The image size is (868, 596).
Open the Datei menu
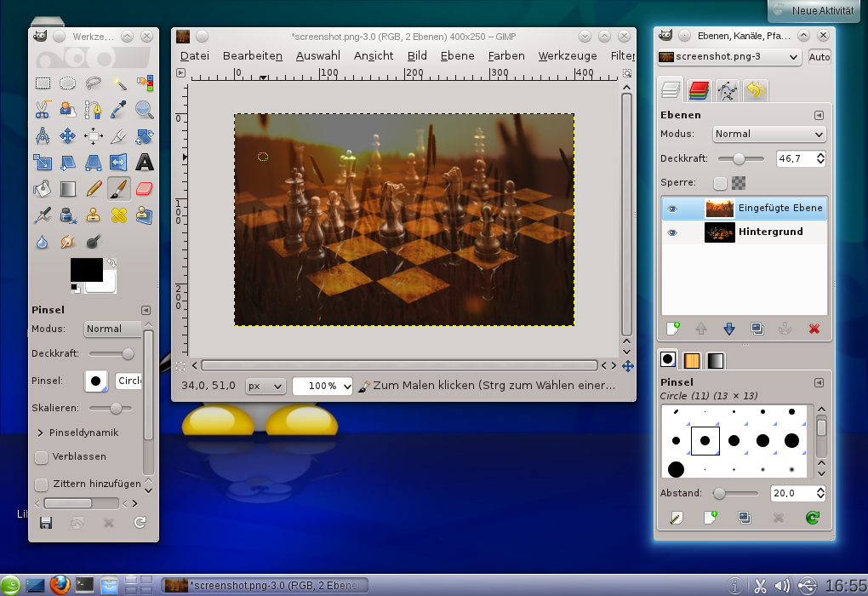195,56
